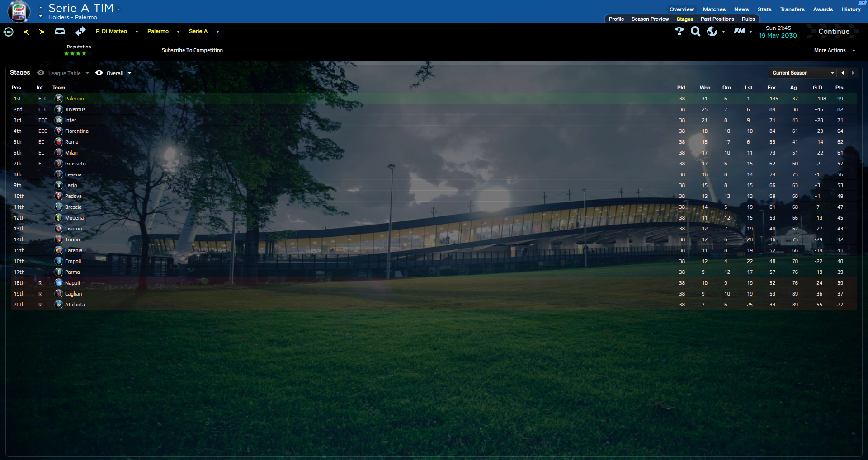Click the Cesena club badge
Viewport: 868px width, 460px height.
(x=59, y=174)
